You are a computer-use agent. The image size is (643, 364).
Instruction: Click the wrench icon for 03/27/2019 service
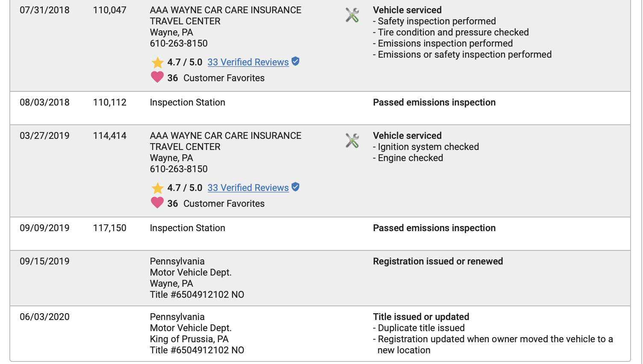[x=352, y=141]
